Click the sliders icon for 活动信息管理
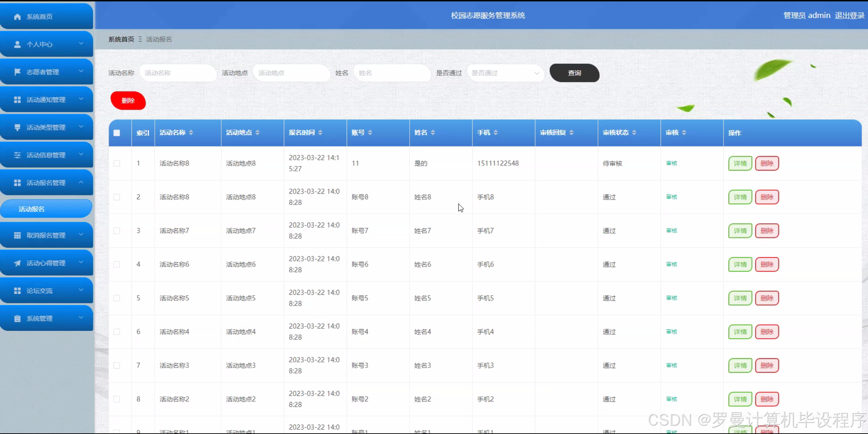The height and width of the screenshot is (434, 868). click(17, 155)
